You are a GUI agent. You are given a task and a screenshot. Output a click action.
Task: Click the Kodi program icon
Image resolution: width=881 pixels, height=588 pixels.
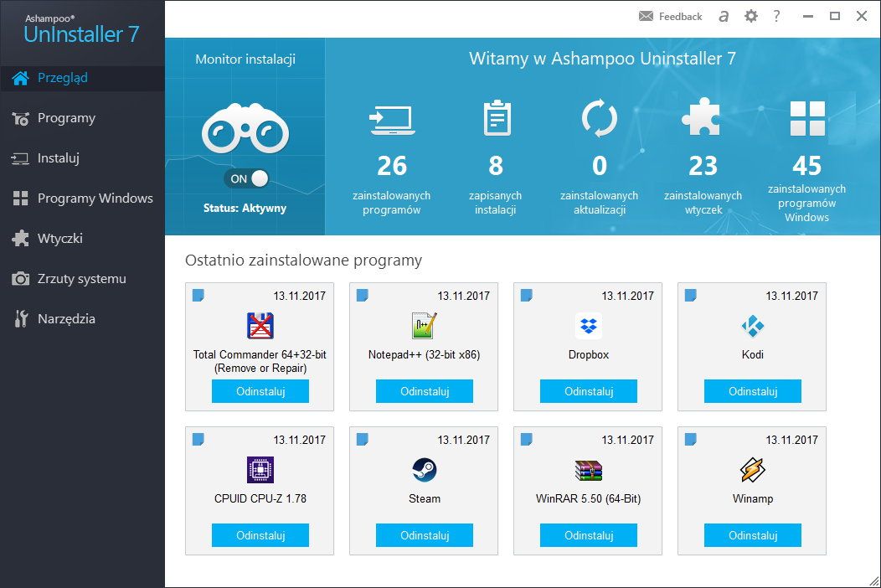pyautogui.click(x=752, y=326)
